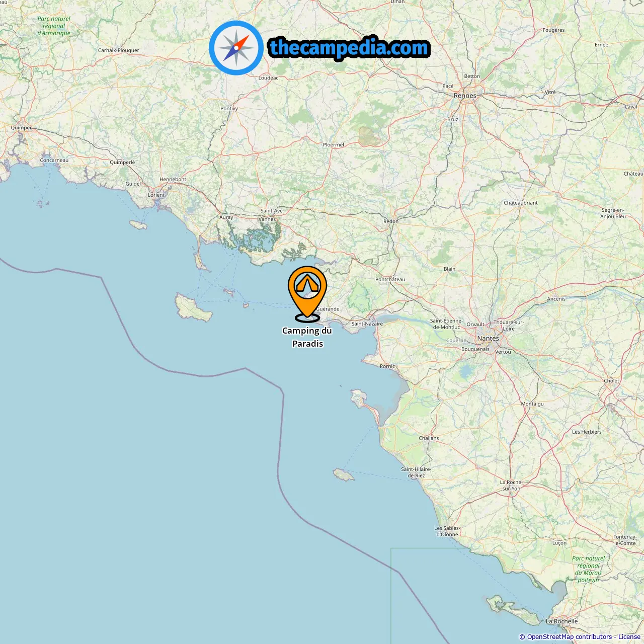Image resolution: width=644 pixels, height=644 pixels.
Task: Click the Pontivy town label
Action: 229,109
